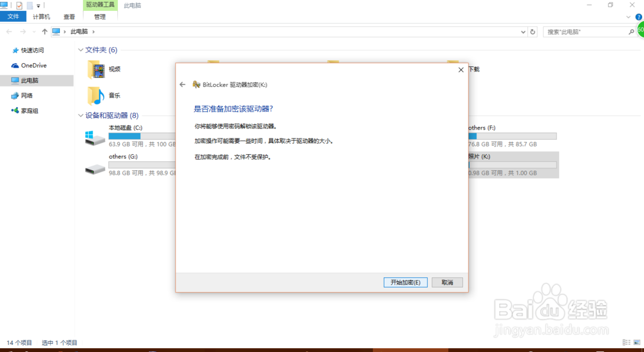Viewport: 644px width, 352px height.
Task: Click the BitLocker key icon in dialog title
Action: tap(196, 84)
